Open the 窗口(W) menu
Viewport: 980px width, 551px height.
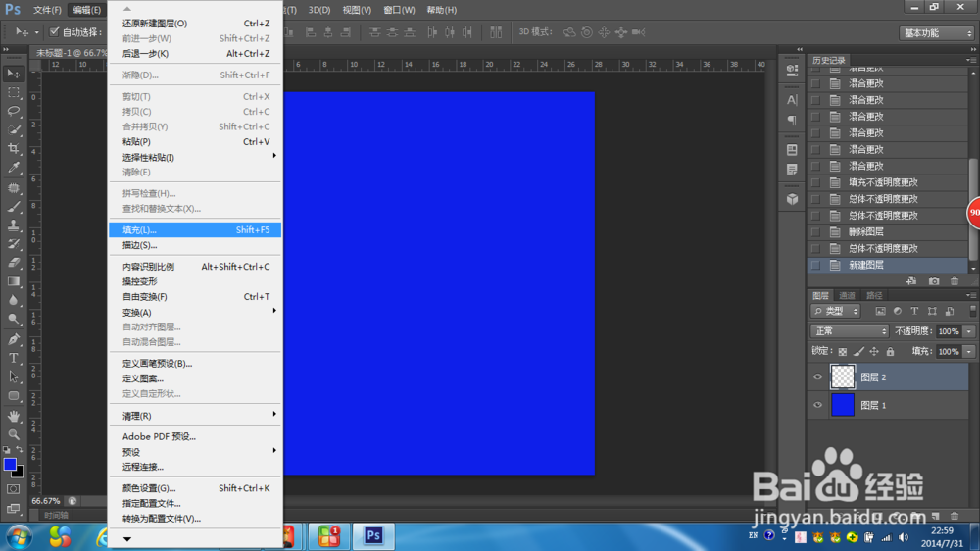[x=399, y=10]
